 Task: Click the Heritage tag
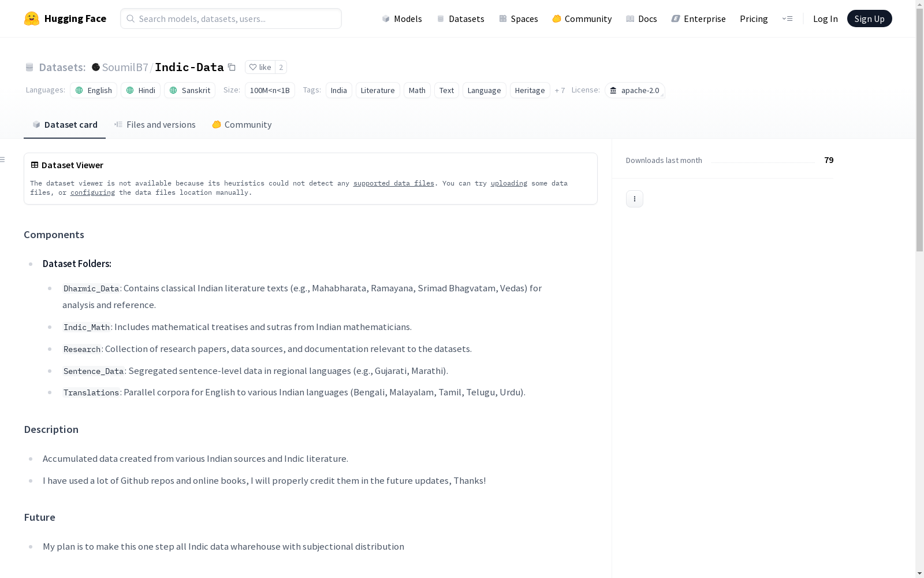tap(530, 90)
